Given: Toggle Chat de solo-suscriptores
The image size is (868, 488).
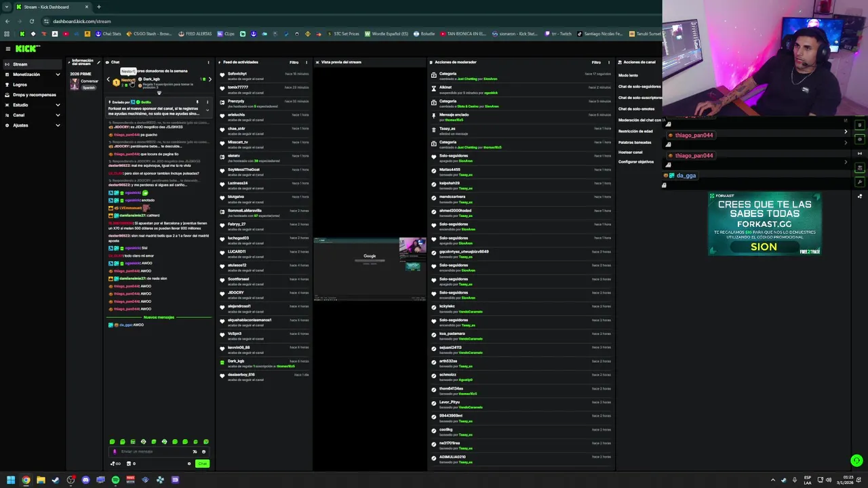Looking at the screenshot, I should click(639, 98).
